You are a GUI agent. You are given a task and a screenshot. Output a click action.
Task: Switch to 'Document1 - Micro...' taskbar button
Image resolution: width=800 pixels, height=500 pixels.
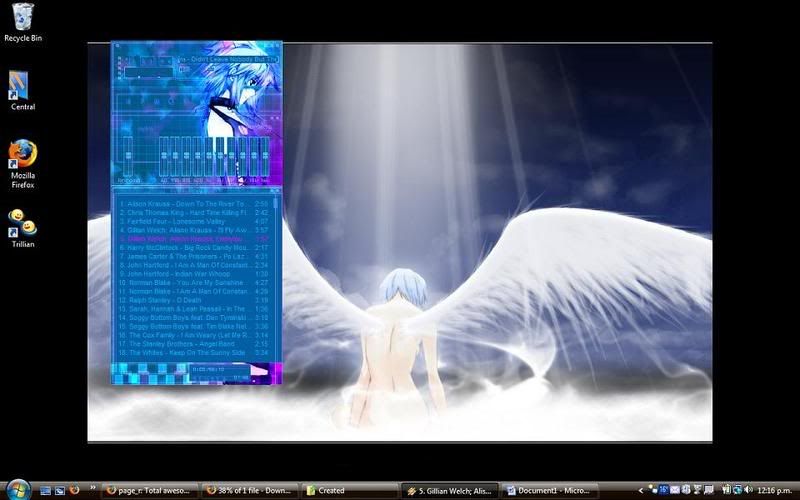(549, 491)
